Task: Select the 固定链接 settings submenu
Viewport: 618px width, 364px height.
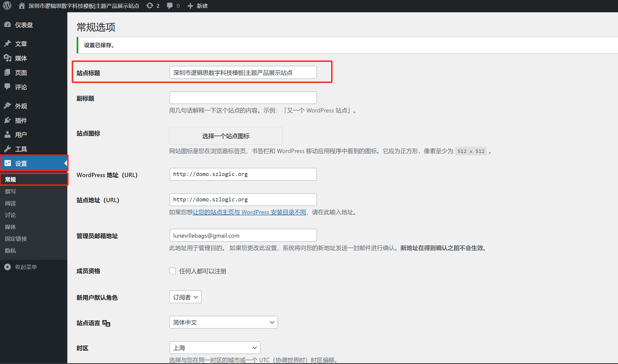Action: click(x=16, y=239)
